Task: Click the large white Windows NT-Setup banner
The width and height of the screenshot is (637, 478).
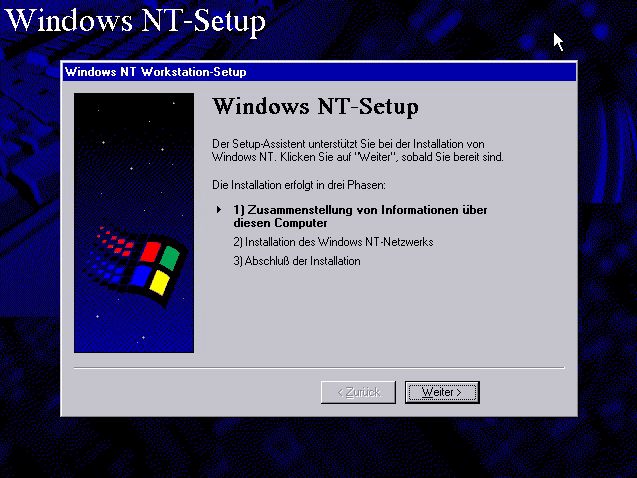Action: (x=136, y=20)
